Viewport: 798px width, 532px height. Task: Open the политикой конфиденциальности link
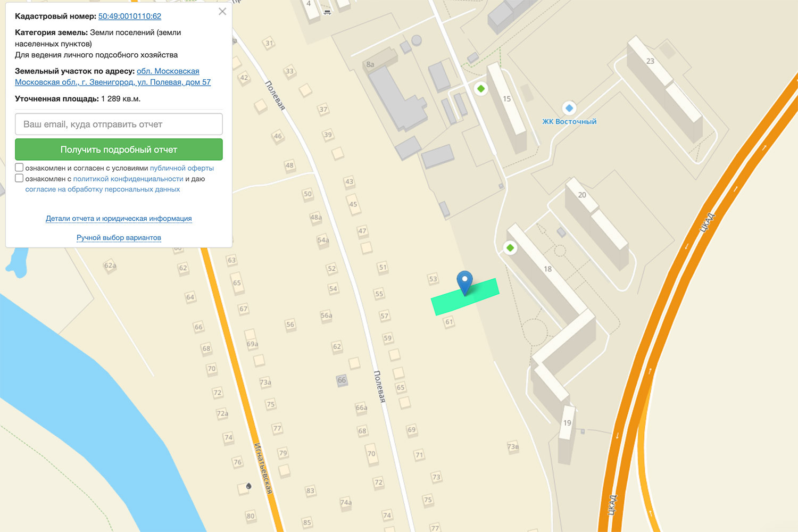pos(128,179)
